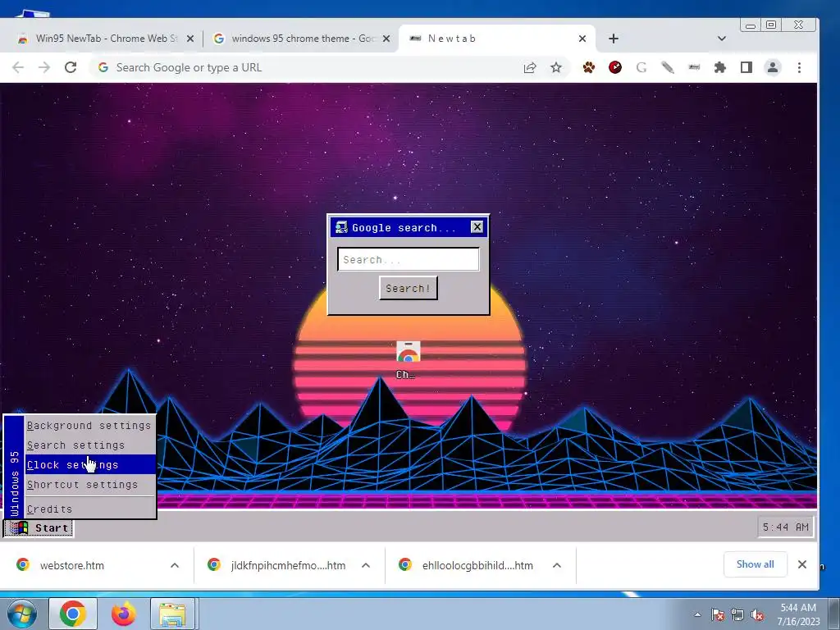The width and height of the screenshot is (840, 630).
Task: Reload the page
Action: point(71,67)
